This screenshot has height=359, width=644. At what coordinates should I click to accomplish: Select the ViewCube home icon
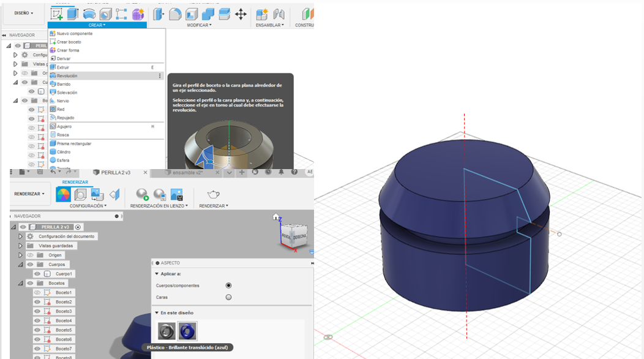click(276, 216)
